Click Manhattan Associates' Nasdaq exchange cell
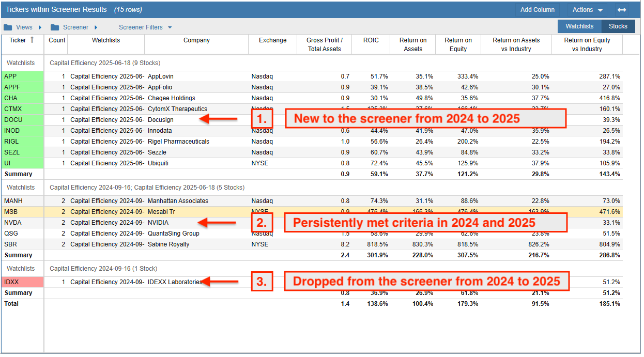This screenshot has width=644, height=357. coord(262,201)
